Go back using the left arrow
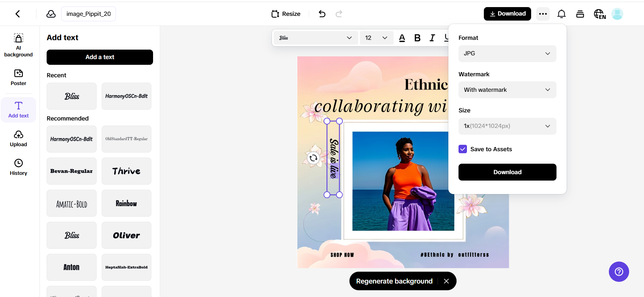The height and width of the screenshot is (297, 644). (18, 14)
